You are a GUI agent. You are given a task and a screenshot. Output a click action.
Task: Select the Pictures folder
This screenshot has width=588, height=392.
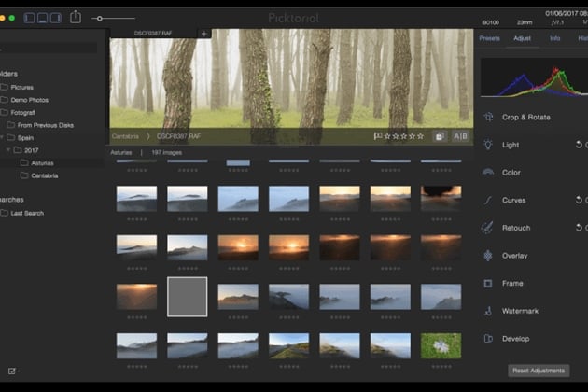point(21,88)
